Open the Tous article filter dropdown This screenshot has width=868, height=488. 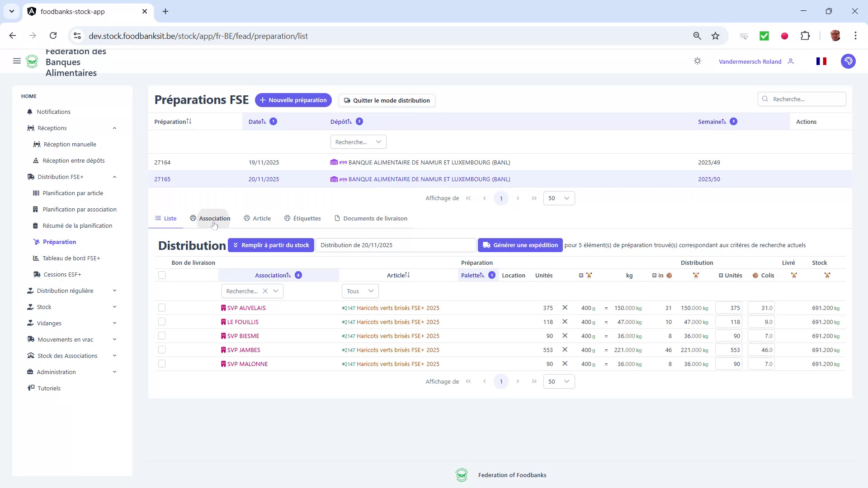(x=359, y=291)
